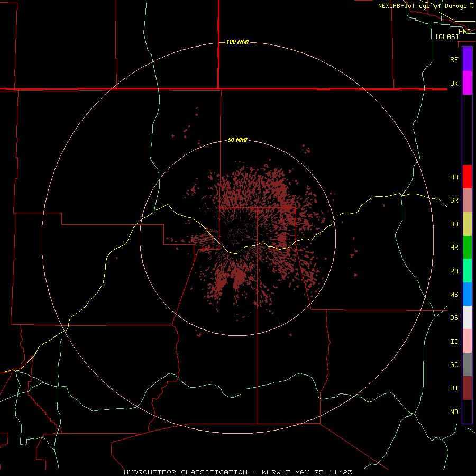Click the RA light-green legend swatch
Viewport: 476px width, 476px height.
tap(467, 271)
